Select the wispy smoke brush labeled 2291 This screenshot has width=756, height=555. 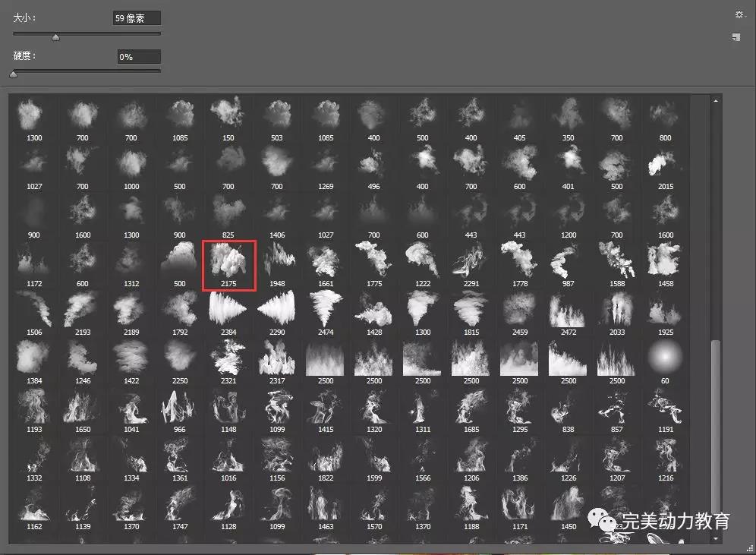tap(471, 261)
